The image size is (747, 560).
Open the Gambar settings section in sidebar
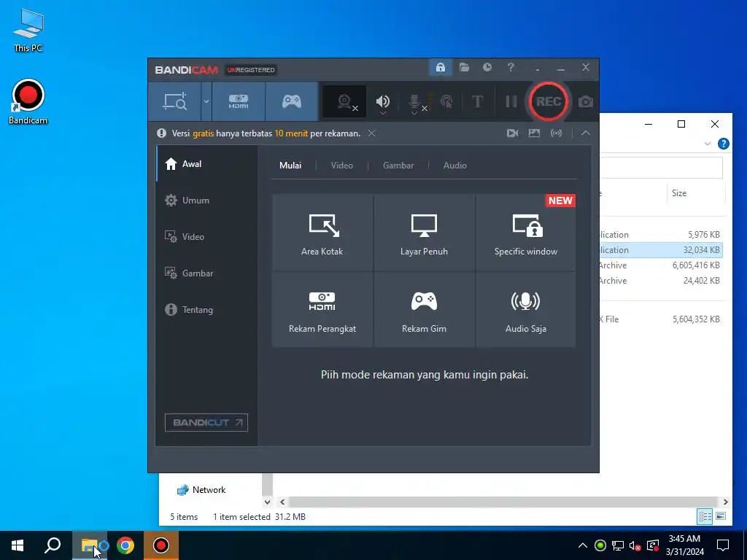[x=206, y=273]
